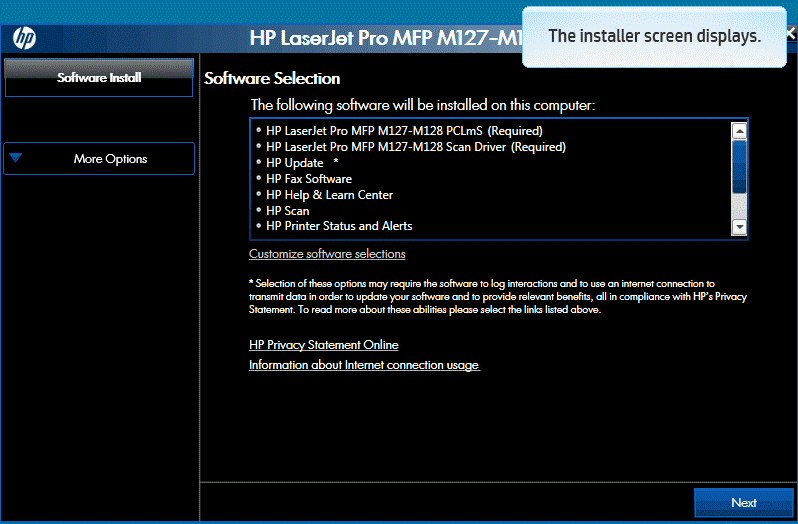Open HP Privacy Statement Online link
The height and width of the screenshot is (524, 798).
click(324, 345)
